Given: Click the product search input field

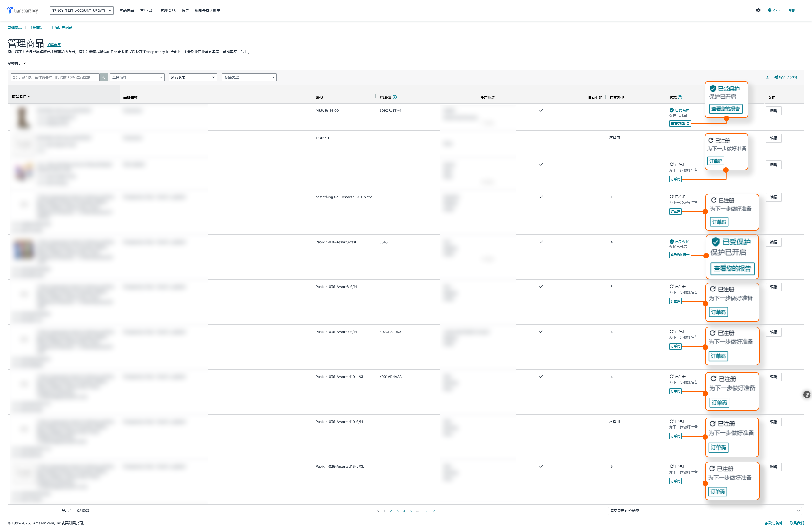Looking at the screenshot, I should (x=55, y=77).
